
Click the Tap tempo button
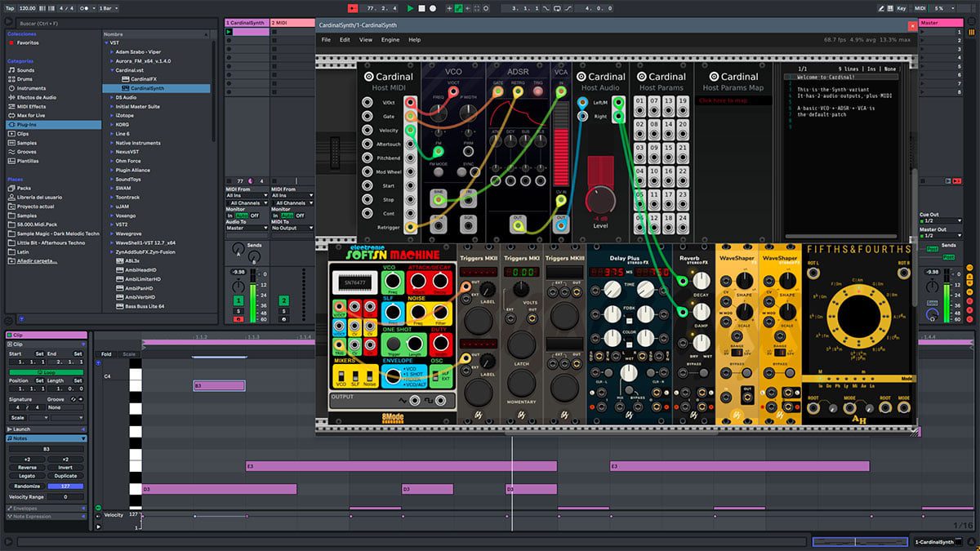(11, 8)
